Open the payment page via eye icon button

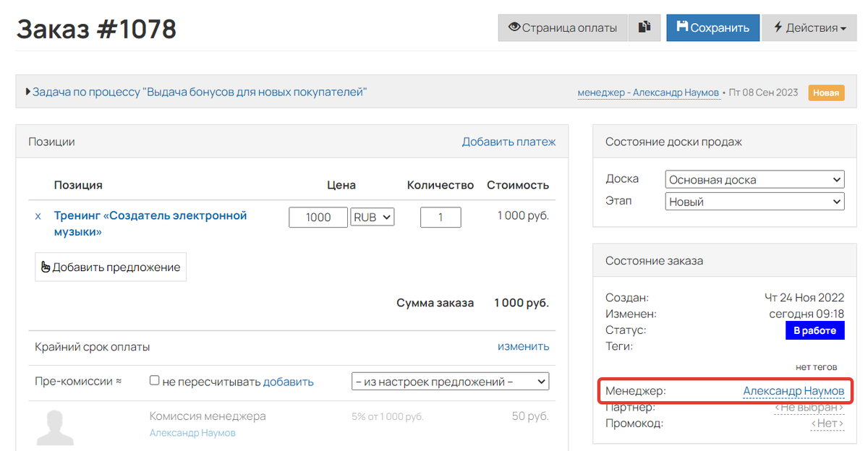pos(563,28)
